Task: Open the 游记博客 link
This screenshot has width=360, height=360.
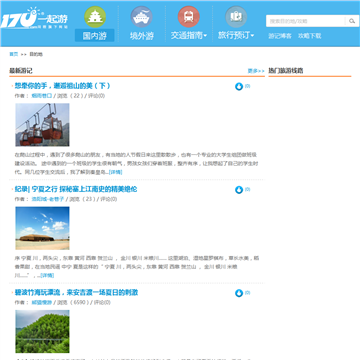Action: 280,36
